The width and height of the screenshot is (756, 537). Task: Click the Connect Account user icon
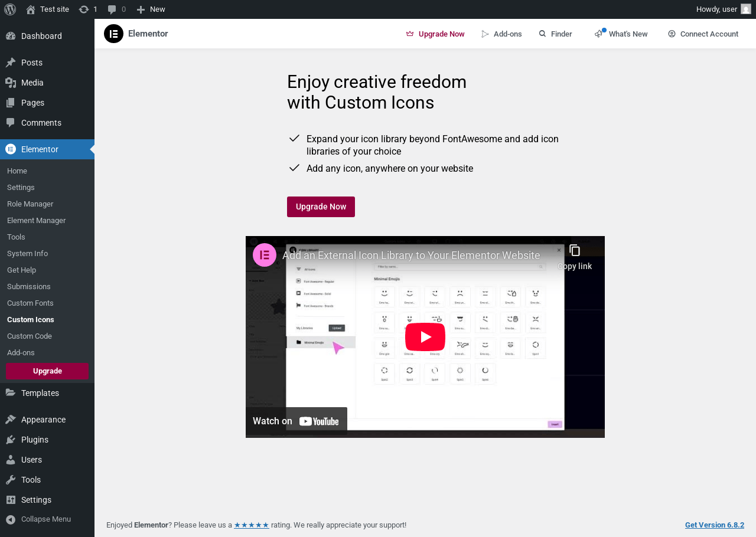[672, 34]
